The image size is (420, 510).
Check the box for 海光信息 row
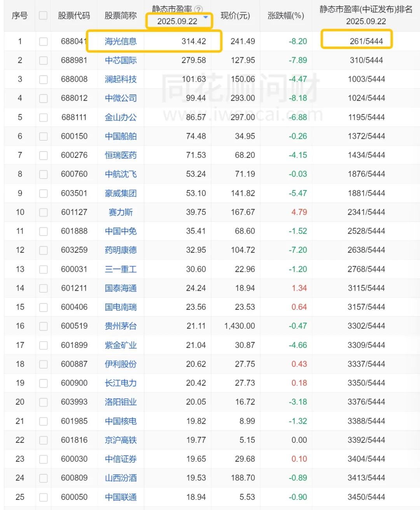(43, 41)
